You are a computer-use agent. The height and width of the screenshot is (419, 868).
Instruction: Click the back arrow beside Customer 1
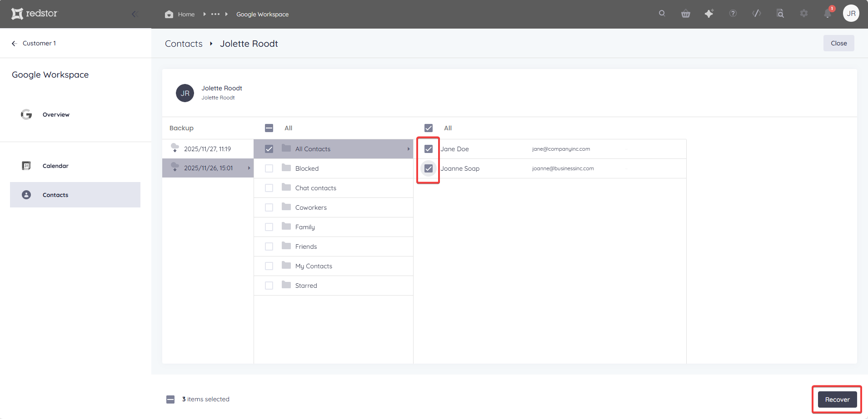[15, 44]
